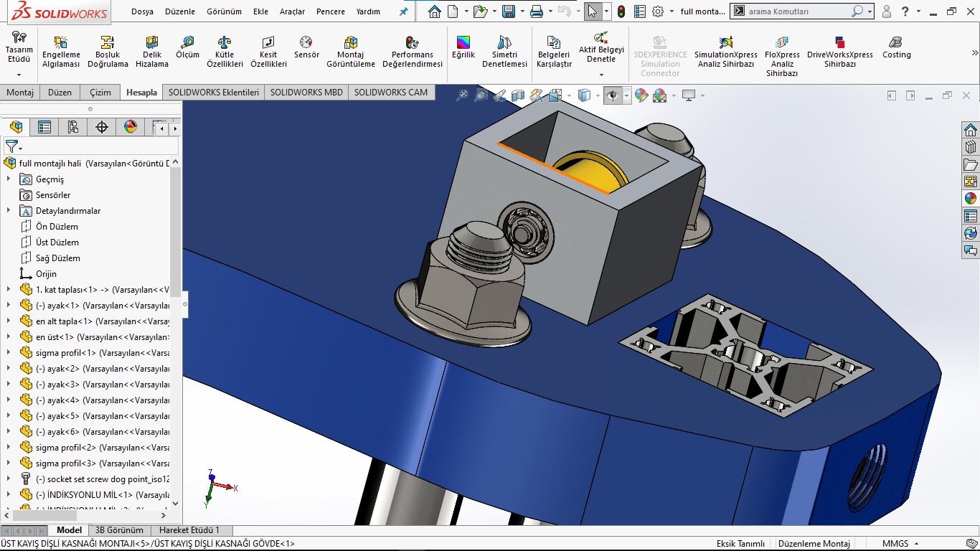Open Tasarım Etüdü tool
Screen dimensions: 980x551
coord(19,48)
